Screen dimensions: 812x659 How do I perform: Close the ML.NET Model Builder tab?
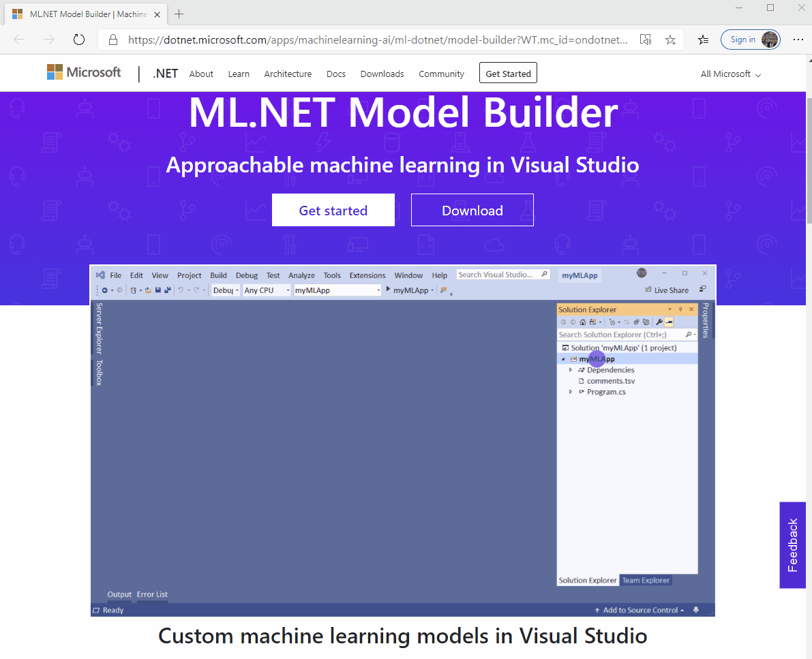pos(157,14)
